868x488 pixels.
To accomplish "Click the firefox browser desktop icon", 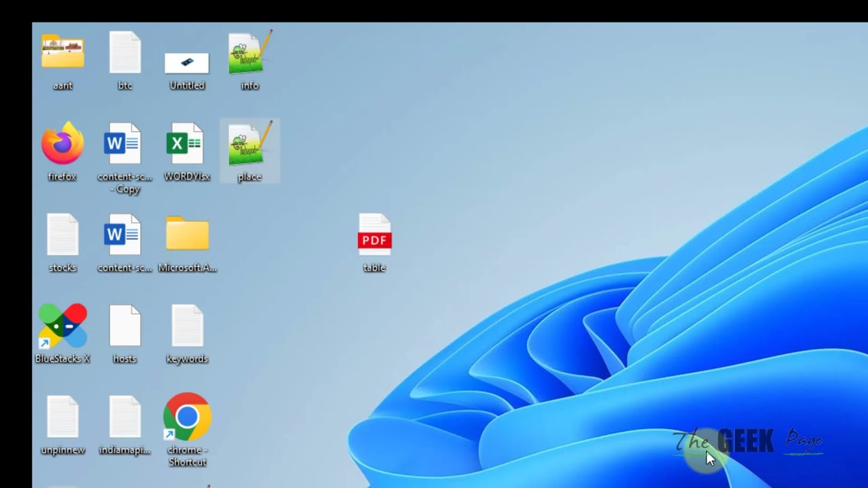I will (62, 143).
